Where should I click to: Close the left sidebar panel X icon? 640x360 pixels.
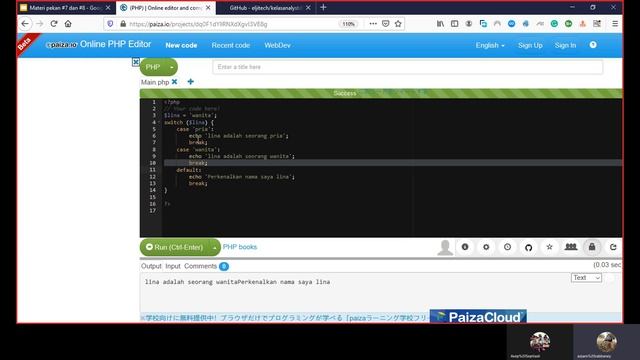pos(136,62)
